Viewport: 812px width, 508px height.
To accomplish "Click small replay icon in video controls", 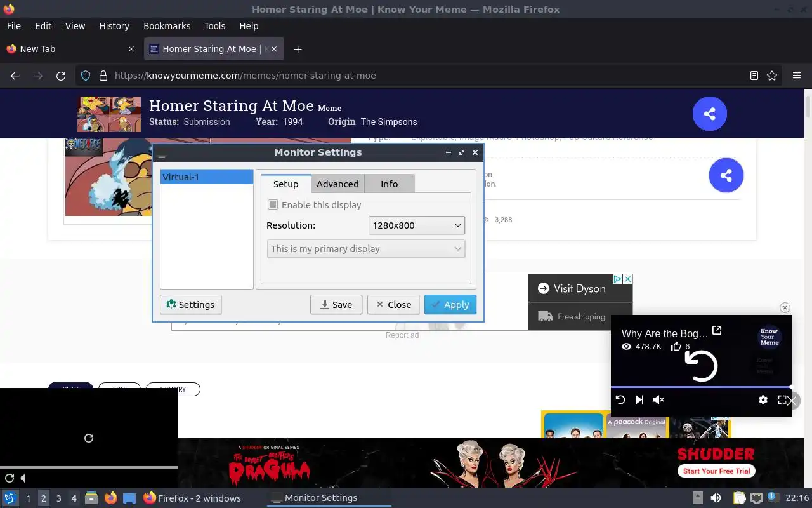I will (620, 399).
